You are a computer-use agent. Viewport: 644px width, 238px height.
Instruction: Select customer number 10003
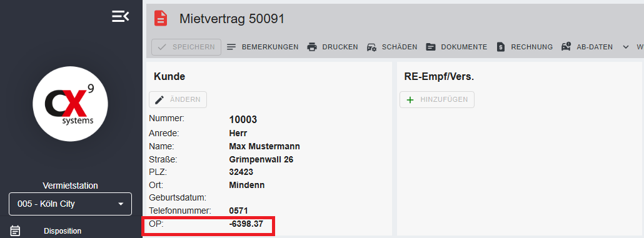coord(243,120)
